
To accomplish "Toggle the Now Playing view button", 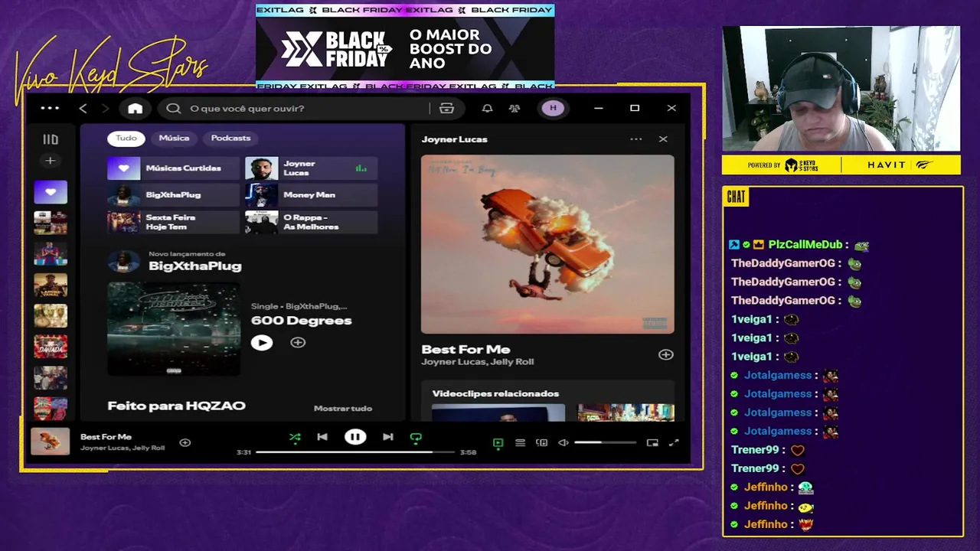I will (498, 442).
